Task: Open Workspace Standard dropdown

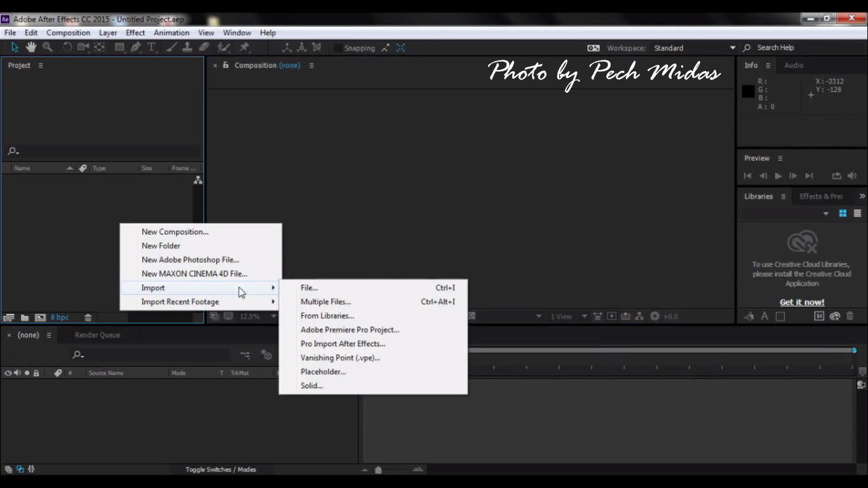Action: 695,48
